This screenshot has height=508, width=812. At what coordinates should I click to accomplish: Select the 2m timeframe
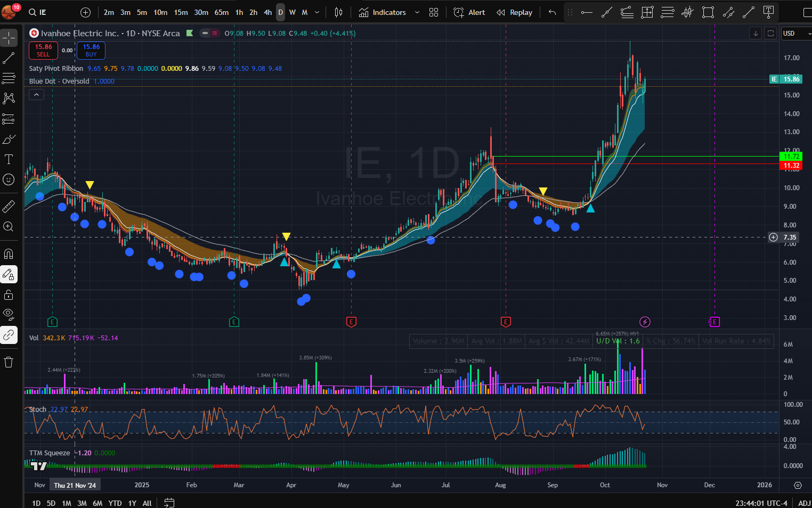109,12
